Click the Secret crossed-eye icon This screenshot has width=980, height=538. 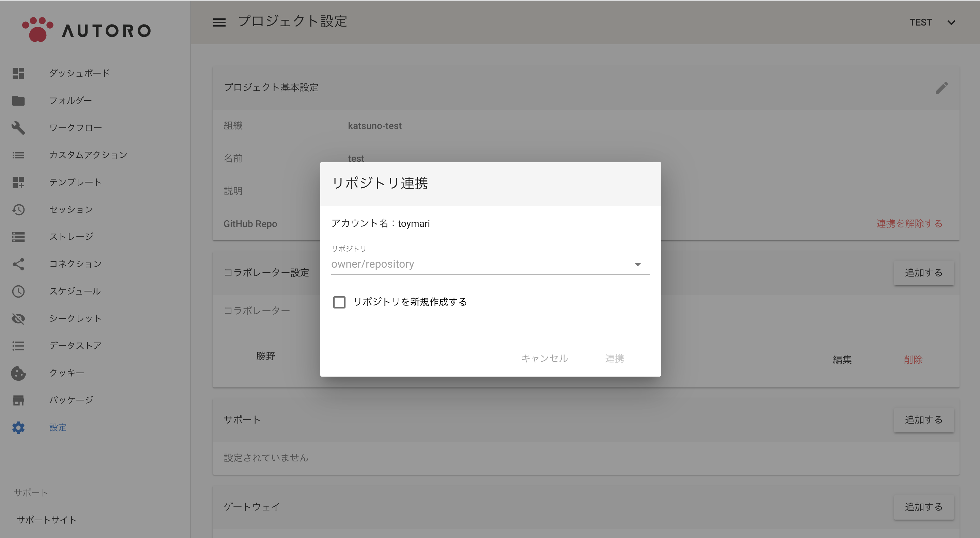[x=18, y=319]
